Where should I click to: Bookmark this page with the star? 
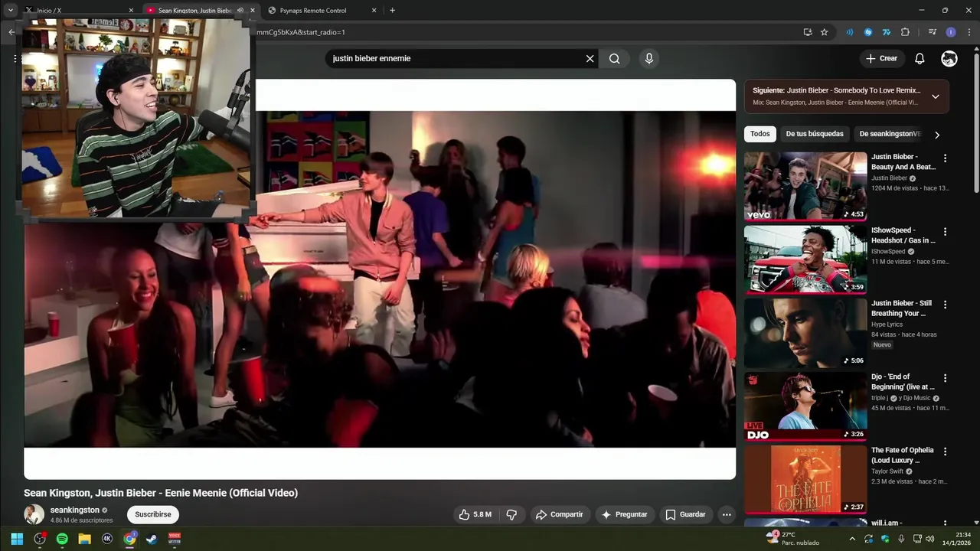click(825, 32)
